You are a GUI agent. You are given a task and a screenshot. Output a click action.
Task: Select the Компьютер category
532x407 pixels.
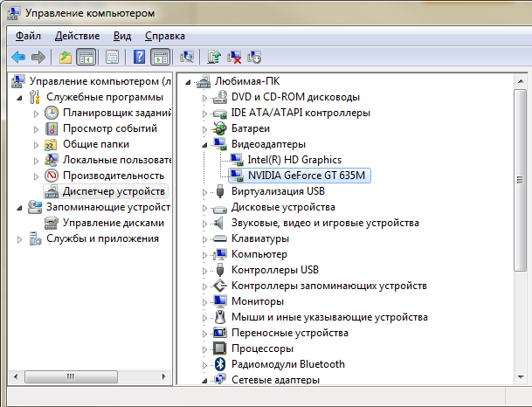click(259, 254)
